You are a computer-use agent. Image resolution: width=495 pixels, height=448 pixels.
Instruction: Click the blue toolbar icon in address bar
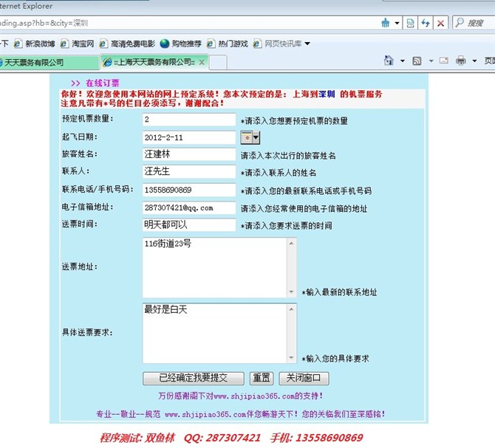tap(386, 23)
